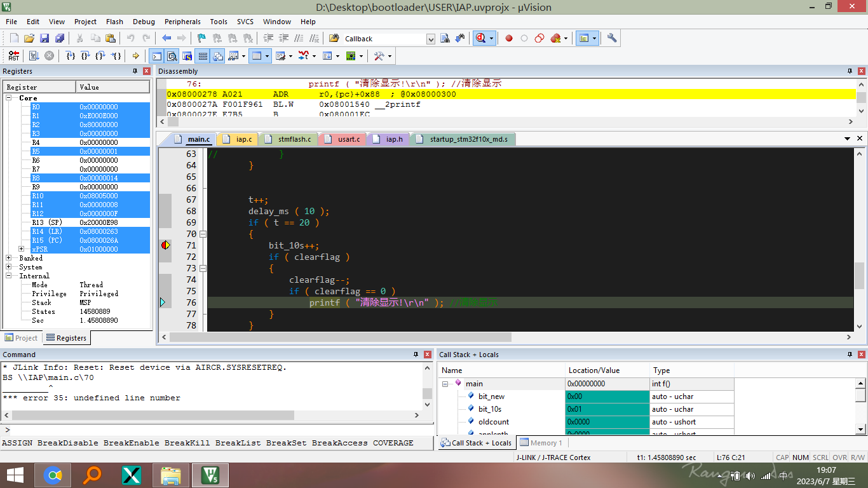Open the Symbols window icon
The width and height of the screenshot is (868, 488).
(187, 56)
